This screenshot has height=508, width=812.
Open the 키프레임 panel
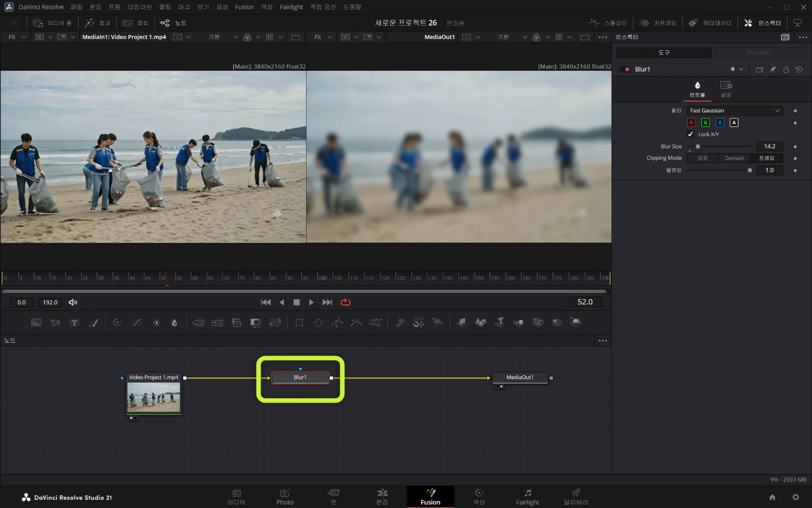[x=657, y=23]
